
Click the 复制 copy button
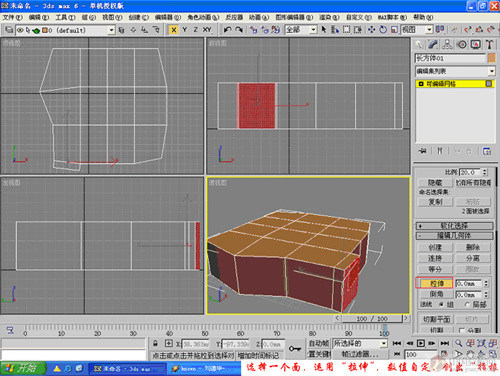coord(435,202)
